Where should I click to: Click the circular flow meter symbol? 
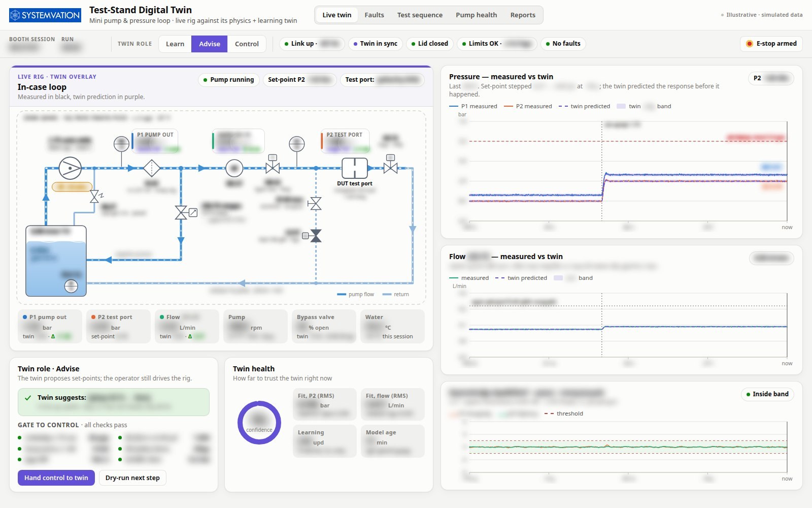(234, 168)
